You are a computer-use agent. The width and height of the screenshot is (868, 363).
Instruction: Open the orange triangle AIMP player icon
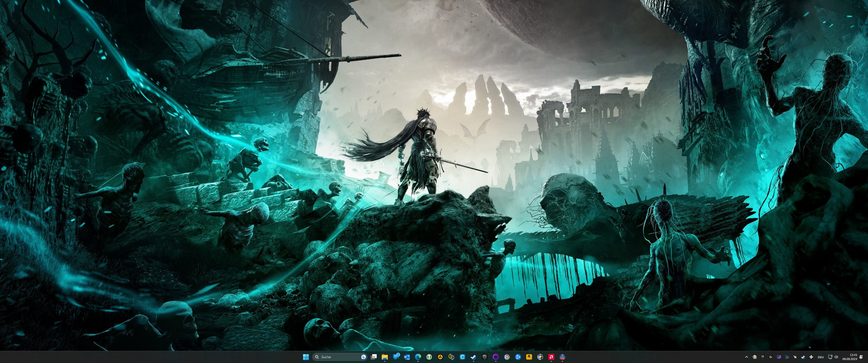tap(440, 357)
